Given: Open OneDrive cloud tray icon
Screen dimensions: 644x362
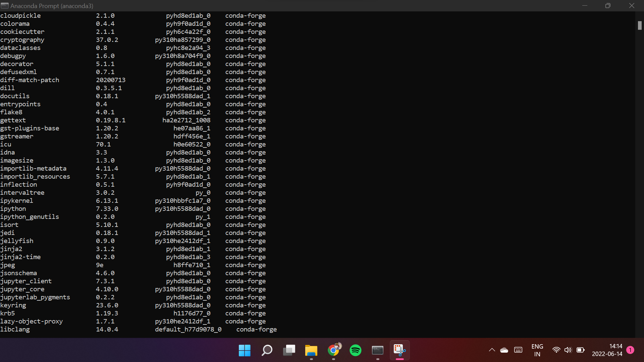Looking at the screenshot, I should click(x=504, y=350).
